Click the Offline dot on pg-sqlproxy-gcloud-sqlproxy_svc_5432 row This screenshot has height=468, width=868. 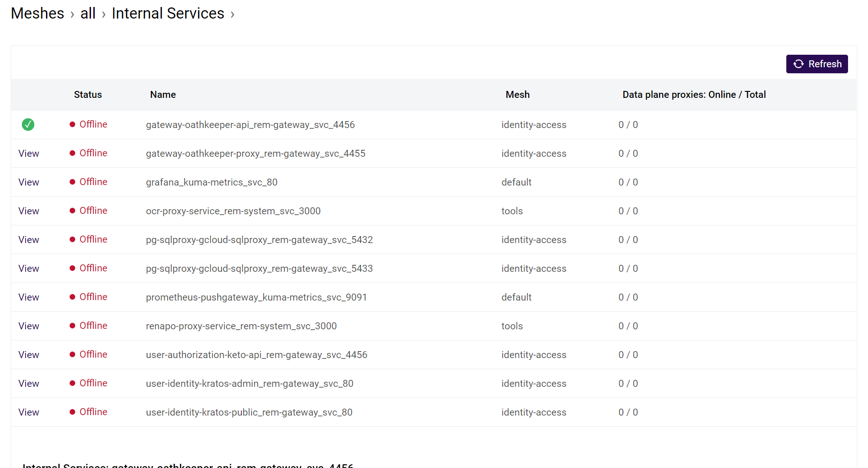72,239
